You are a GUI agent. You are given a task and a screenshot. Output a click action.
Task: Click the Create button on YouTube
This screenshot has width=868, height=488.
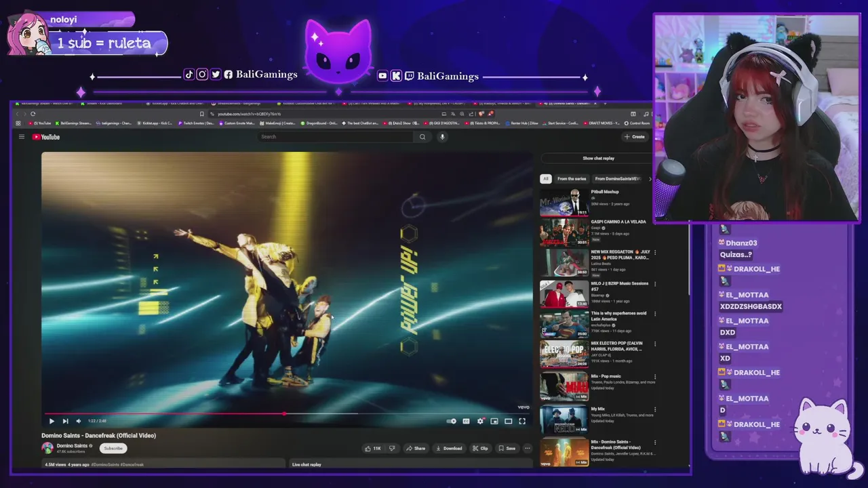[635, 137]
